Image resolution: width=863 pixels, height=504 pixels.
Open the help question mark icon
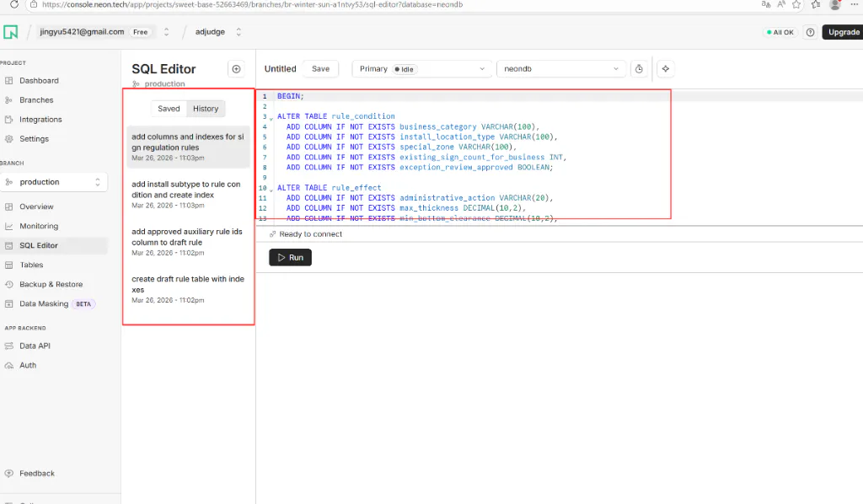point(810,32)
